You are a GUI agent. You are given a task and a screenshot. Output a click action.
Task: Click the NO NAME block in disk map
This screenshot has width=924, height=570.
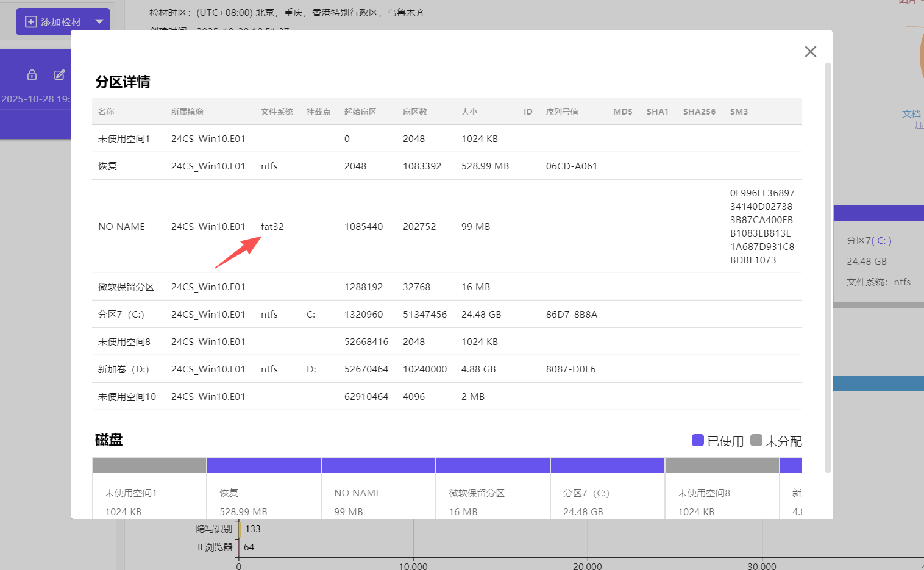tap(378, 494)
